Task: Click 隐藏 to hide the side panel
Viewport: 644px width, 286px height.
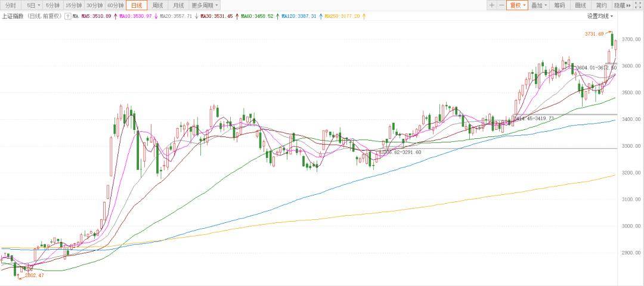Action: (622, 5)
